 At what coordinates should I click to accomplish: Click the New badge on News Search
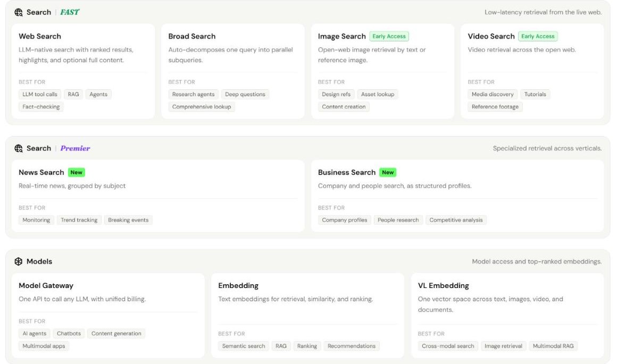77,172
